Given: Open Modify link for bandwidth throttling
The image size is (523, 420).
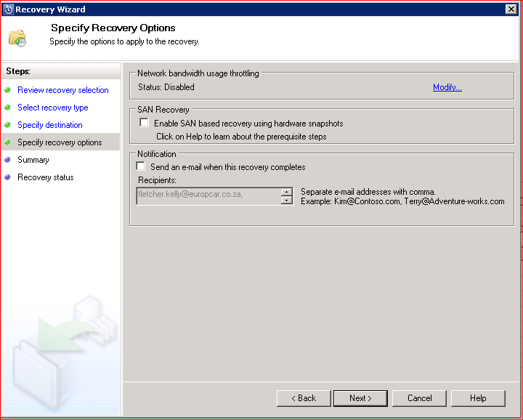Looking at the screenshot, I should point(447,87).
